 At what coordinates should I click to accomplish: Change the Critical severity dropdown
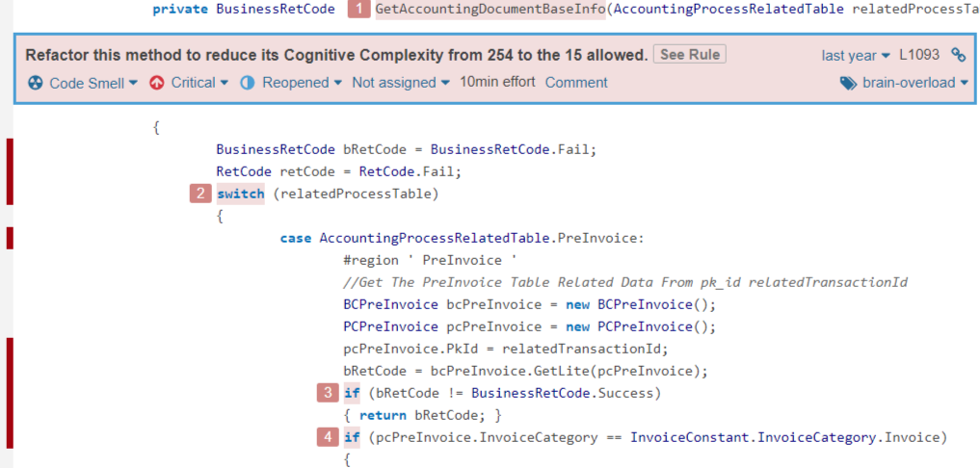[189, 83]
